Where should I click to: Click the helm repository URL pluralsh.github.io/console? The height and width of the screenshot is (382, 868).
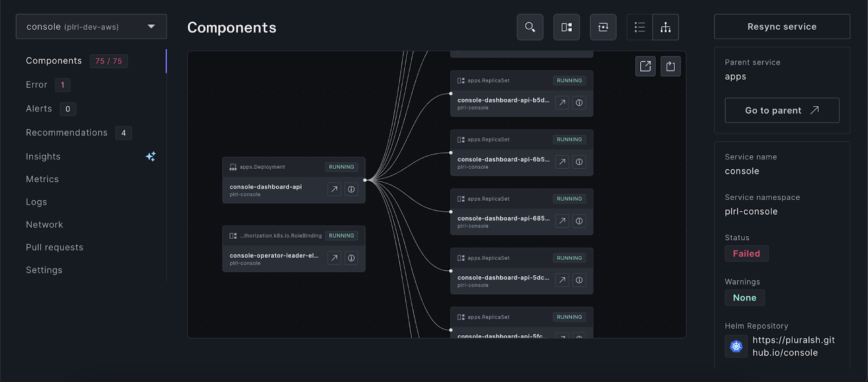pos(794,346)
